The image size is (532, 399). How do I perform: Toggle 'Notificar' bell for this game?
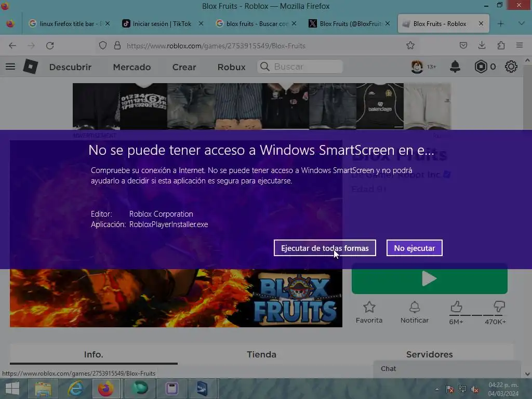(414, 312)
